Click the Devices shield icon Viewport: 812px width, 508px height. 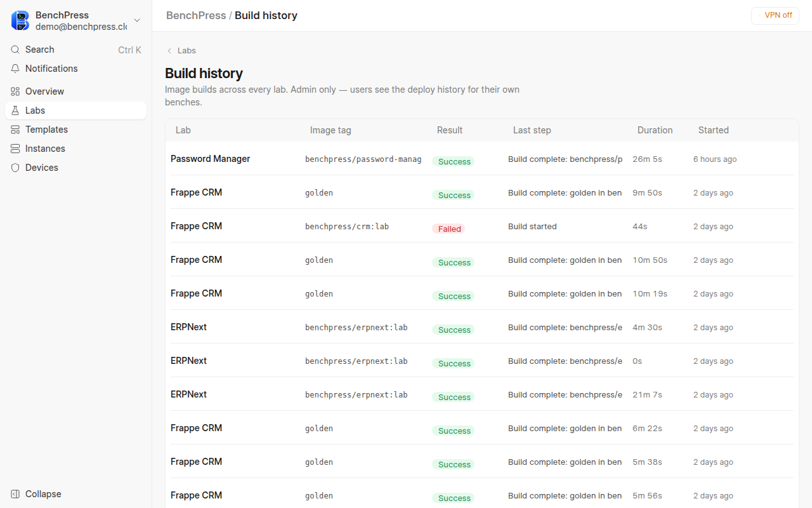15,168
